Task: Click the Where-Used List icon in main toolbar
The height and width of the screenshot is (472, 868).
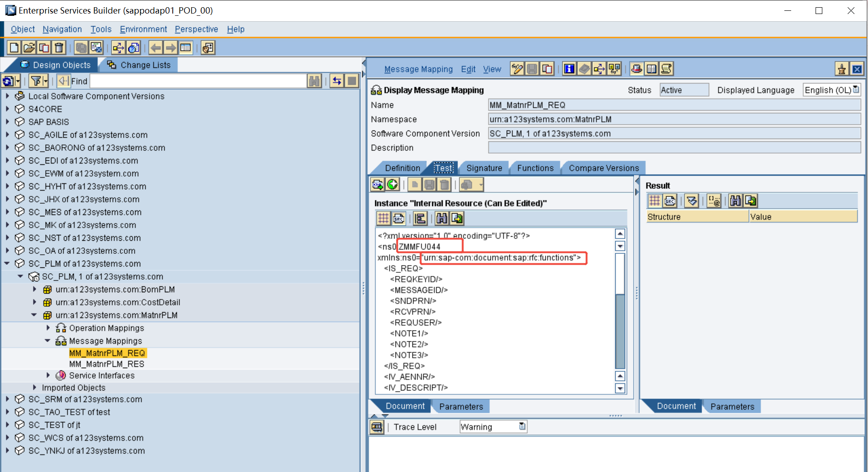Action: click(x=118, y=47)
